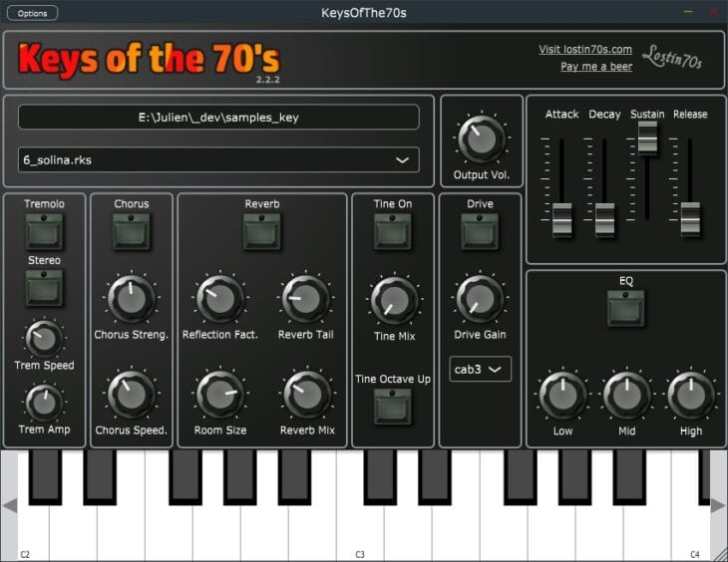
Task: Click the Sustain slider handle
Action: click(647, 138)
